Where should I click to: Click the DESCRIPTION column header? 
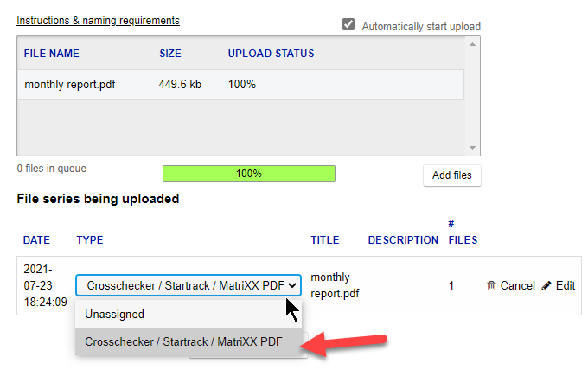(403, 239)
